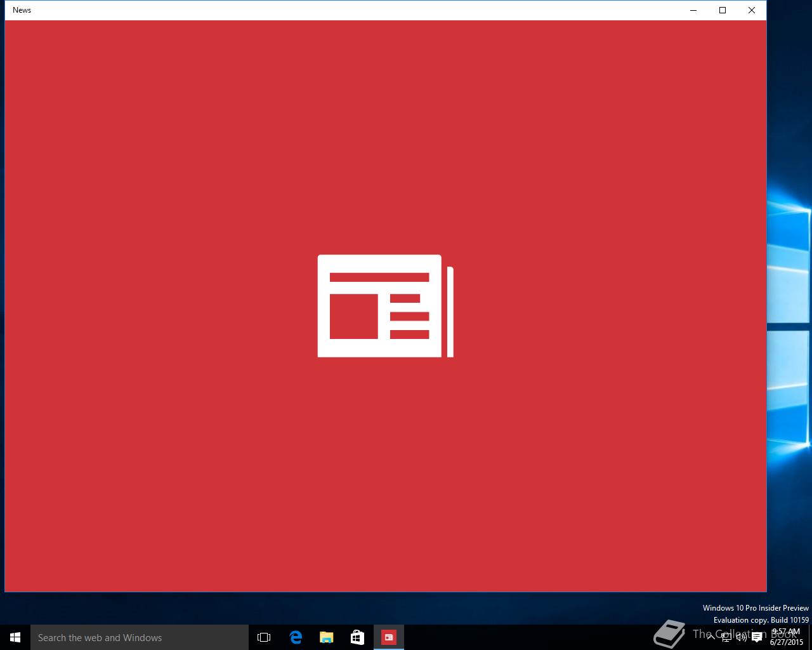Viewport: 812px width, 650px height.
Task: Show hidden system tray icons
Action: coord(711,637)
